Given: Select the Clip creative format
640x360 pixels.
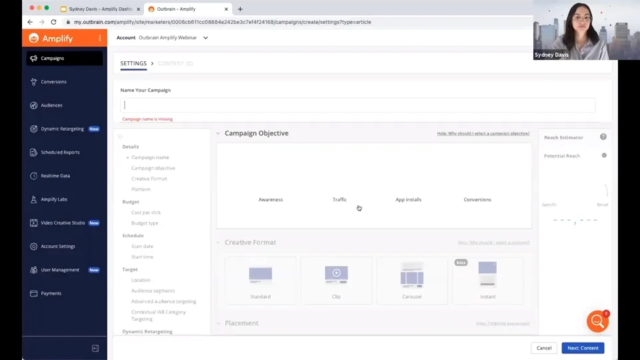Looking at the screenshot, I should point(336,281).
